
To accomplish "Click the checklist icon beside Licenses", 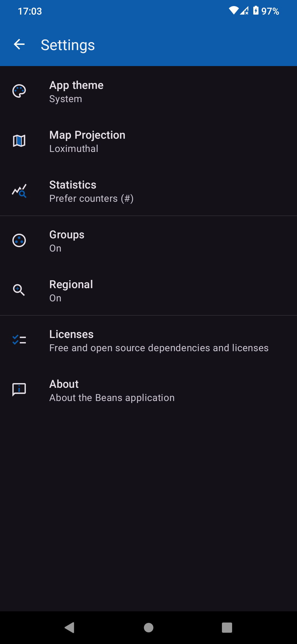I will 19,340.
